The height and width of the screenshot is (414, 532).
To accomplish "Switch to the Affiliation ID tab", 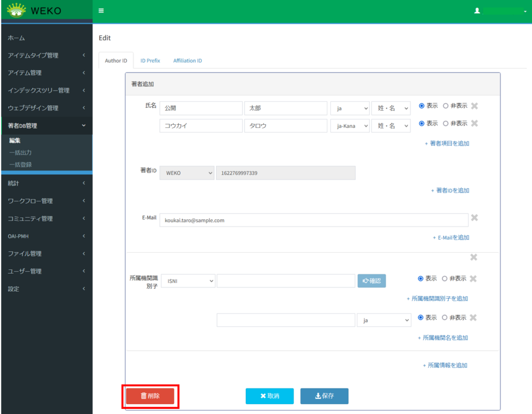I will (x=188, y=61).
